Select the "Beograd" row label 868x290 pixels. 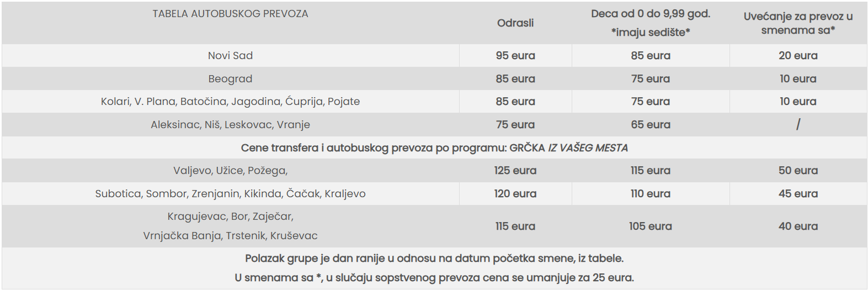click(x=230, y=79)
